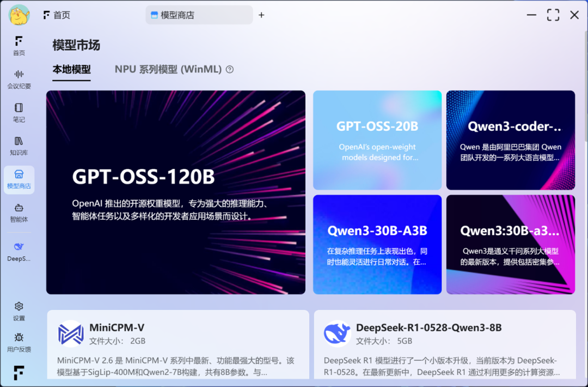Open the Qwen3:30B-a3 model card
588x387 pixels.
pyautogui.click(x=510, y=244)
